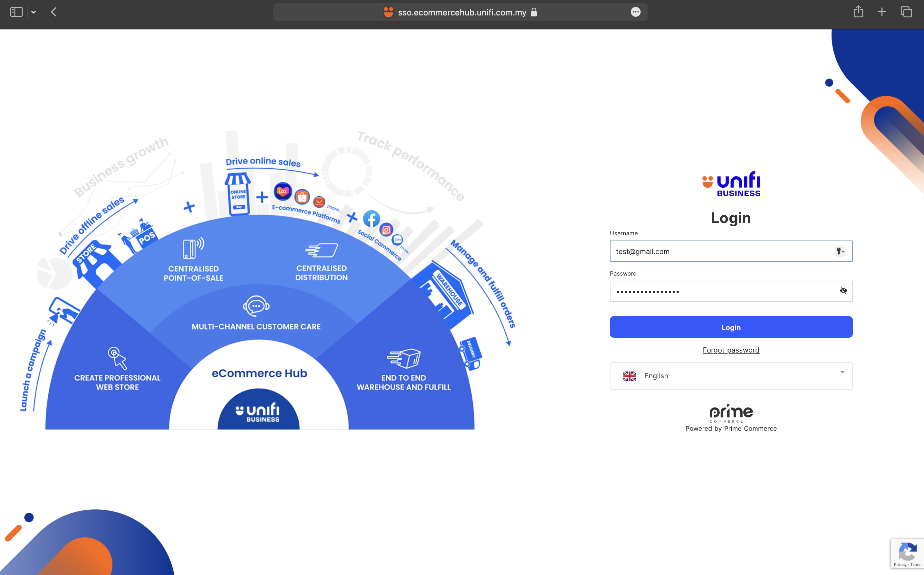Open the Forgot password link
The image size is (924, 575).
tap(731, 350)
